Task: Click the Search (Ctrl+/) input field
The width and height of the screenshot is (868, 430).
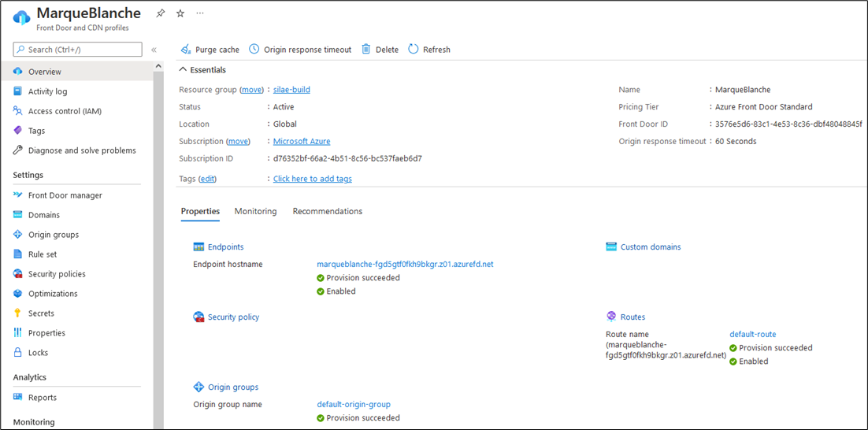Action: click(x=77, y=50)
